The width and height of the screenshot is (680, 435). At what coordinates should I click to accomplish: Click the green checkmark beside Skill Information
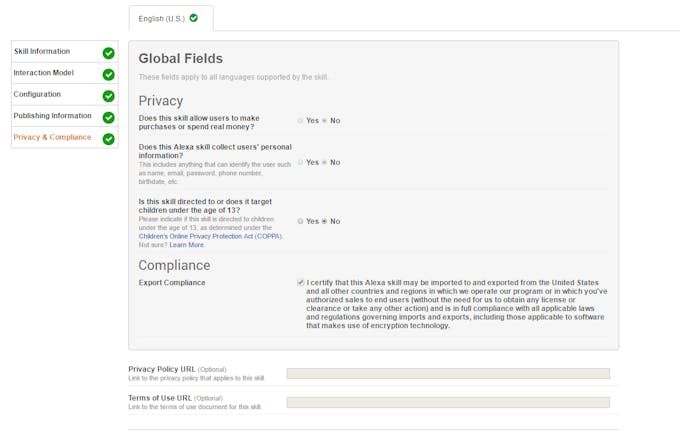pyautogui.click(x=108, y=53)
